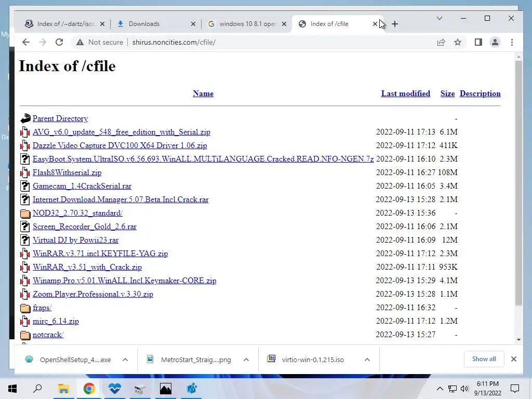Screen dimensions: 532x399
Task: Click Dazzle Video Capture DVC100 driver link
Action: (x=120, y=145)
